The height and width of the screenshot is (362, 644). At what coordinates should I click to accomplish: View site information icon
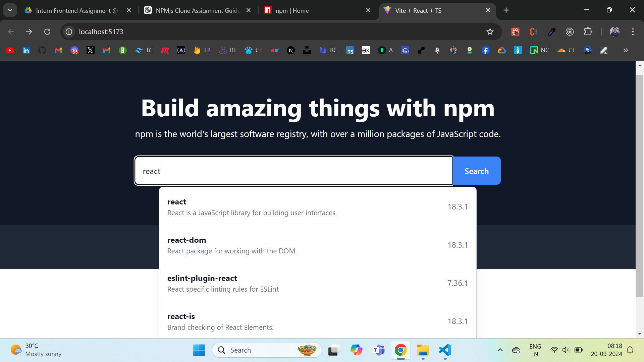tap(69, 32)
